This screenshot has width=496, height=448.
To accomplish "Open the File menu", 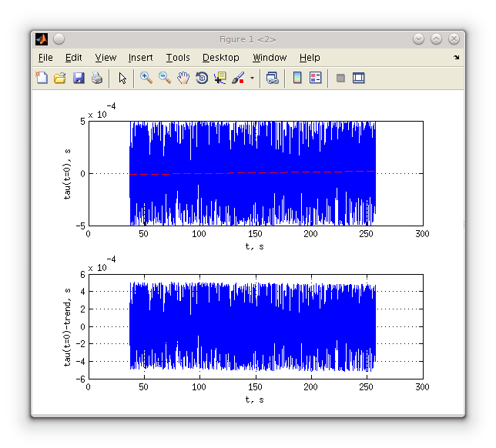I will (x=45, y=58).
